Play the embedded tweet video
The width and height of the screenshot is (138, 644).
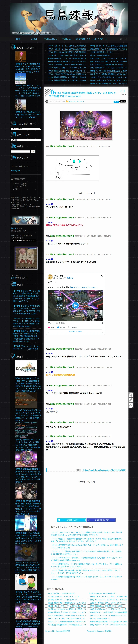(75, 305)
